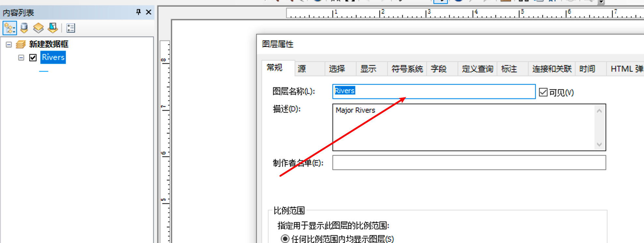Select 任何比例范围内均显示图层 radio button
This screenshot has height=243, width=644.
(285, 239)
